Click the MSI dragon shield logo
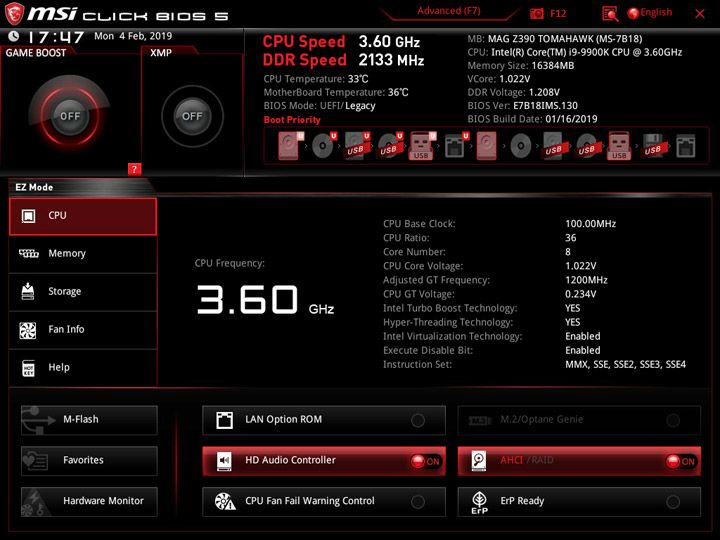 click(14, 13)
